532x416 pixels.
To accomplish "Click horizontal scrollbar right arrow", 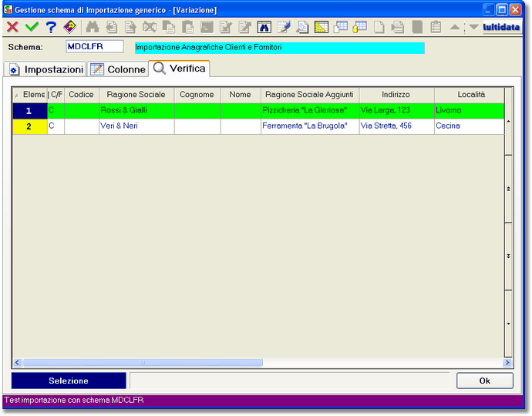I will coord(507,362).
